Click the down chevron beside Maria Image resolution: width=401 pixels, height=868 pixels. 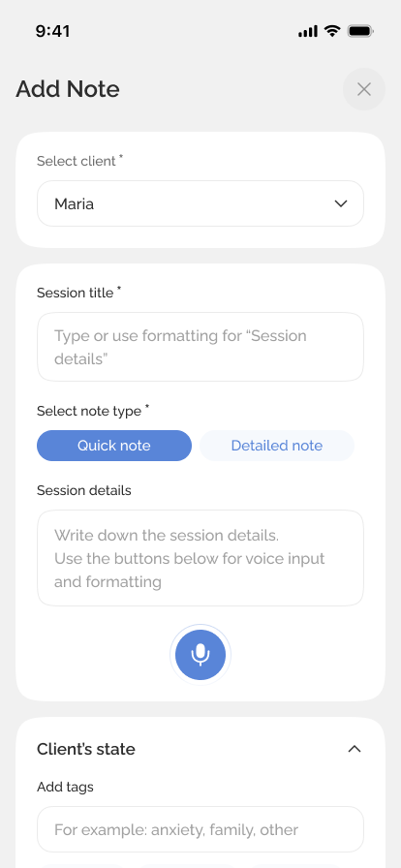[x=341, y=203]
